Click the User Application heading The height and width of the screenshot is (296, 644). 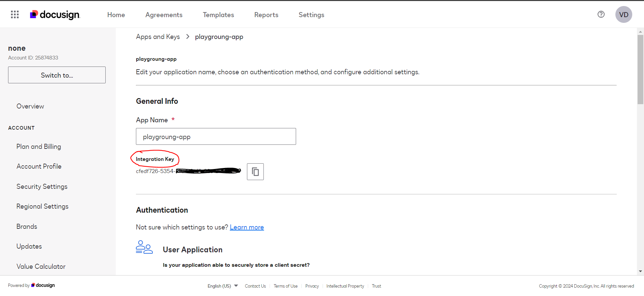[193, 250]
